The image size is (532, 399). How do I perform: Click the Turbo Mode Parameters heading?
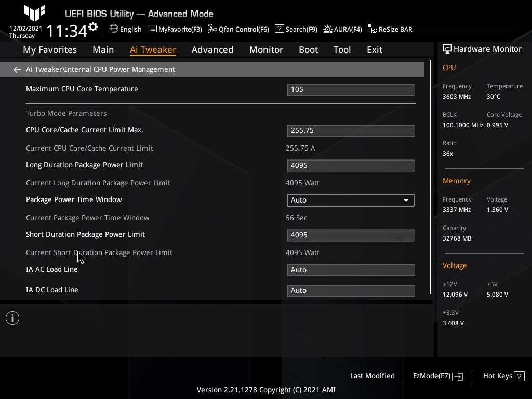[66, 113]
